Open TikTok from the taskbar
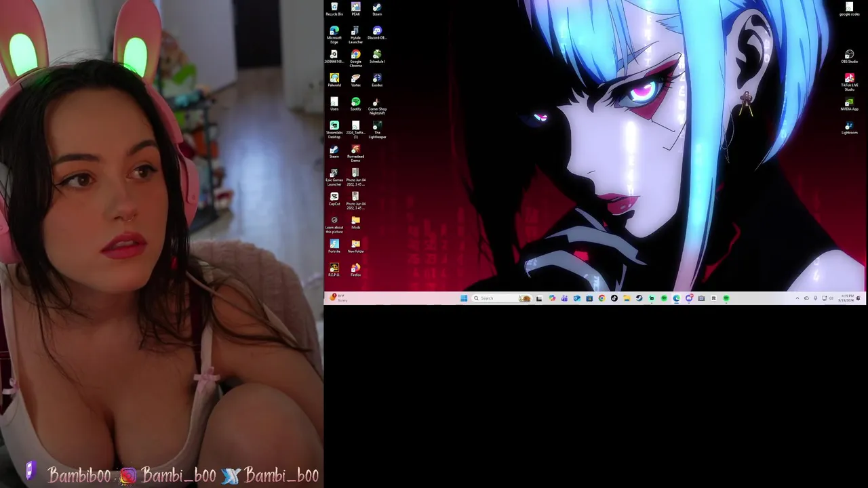868x488 pixels. [614, 298]
